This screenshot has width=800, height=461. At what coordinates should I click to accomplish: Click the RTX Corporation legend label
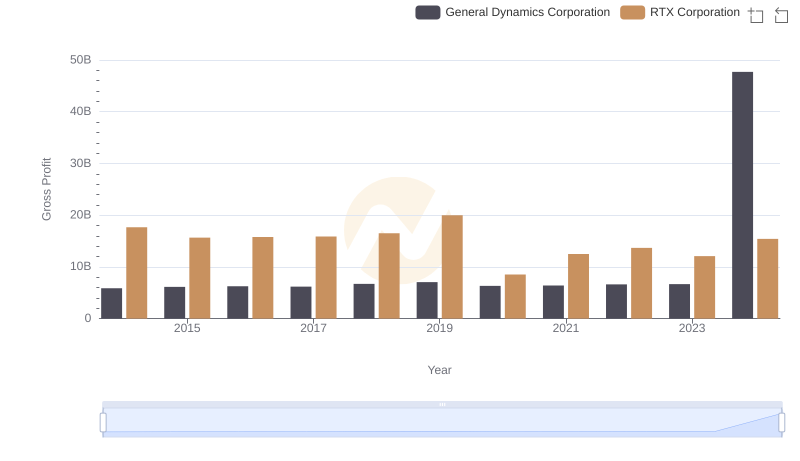[694, 12]
